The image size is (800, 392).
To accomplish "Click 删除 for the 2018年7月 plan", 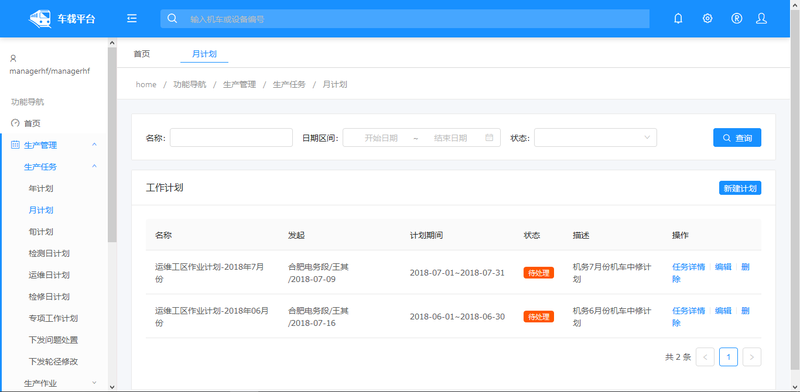I will [745, 267].
